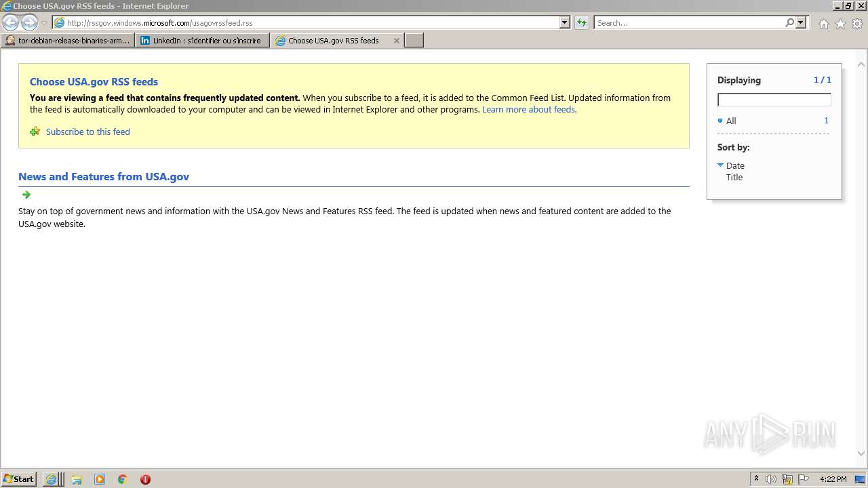Switch to the tor-debian-release-binaries tab

(x=68, y=41)
